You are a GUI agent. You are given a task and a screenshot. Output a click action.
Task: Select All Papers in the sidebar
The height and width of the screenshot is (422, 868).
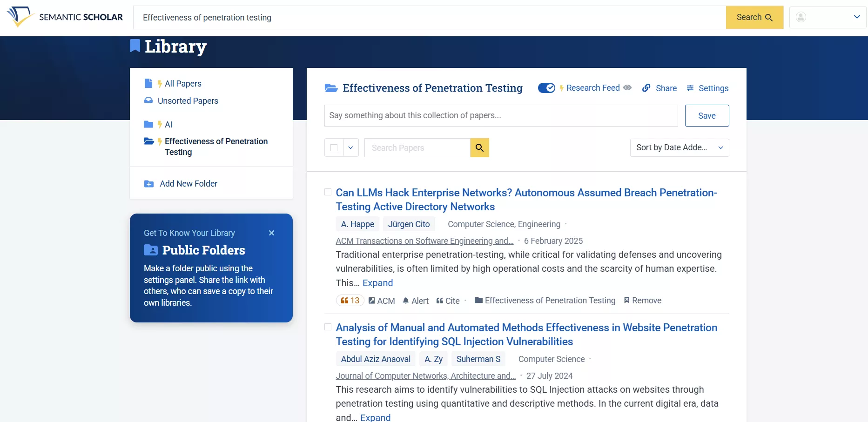pos(183,84)
